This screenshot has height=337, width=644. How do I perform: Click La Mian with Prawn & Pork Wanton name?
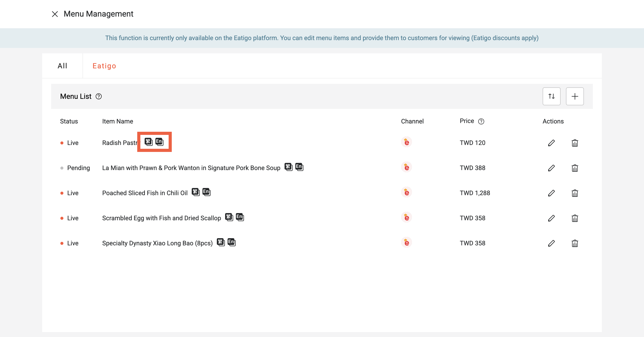click(x=191, y=168)
